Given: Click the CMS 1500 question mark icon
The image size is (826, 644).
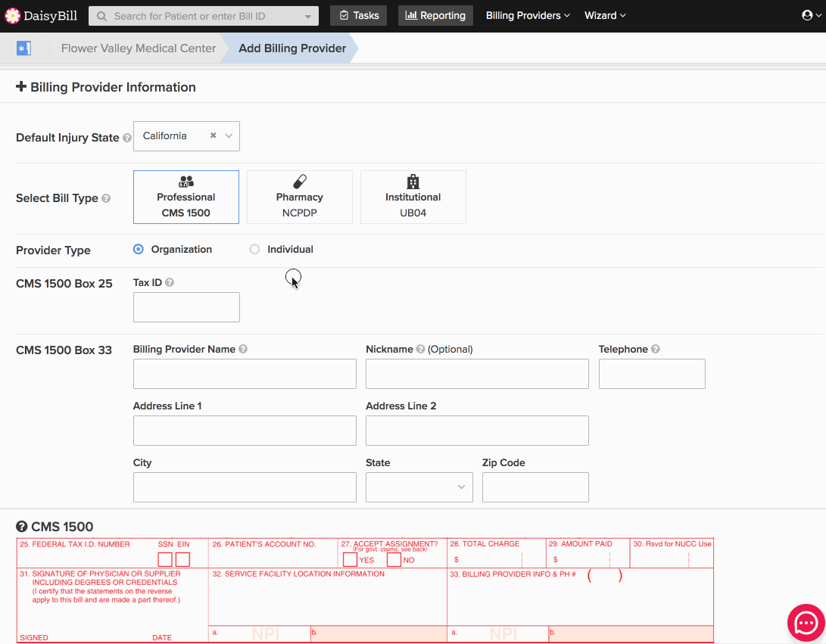Looking at the screenshot, I should 22,527.
